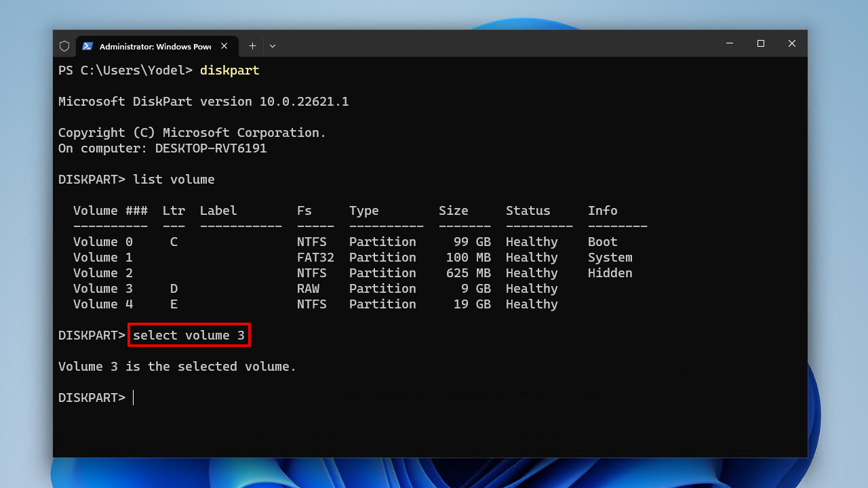
Task: Expand the new tab profile dropdown arrow
Action: click(273, 46)
